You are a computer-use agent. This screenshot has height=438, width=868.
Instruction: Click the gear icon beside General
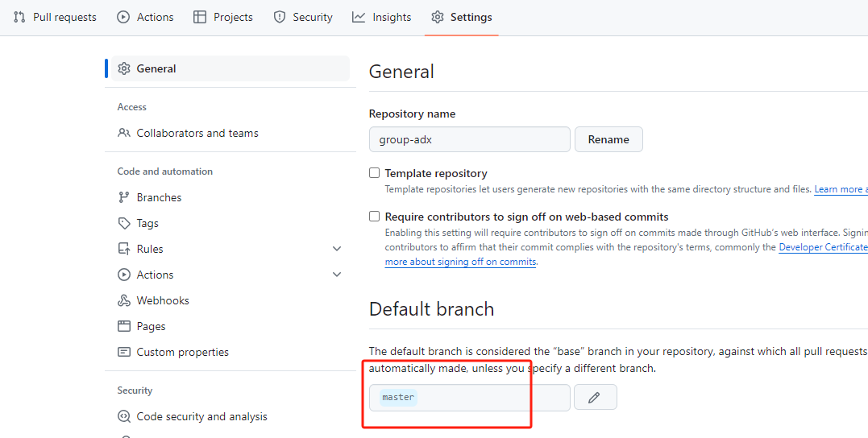tap(124, 68)
